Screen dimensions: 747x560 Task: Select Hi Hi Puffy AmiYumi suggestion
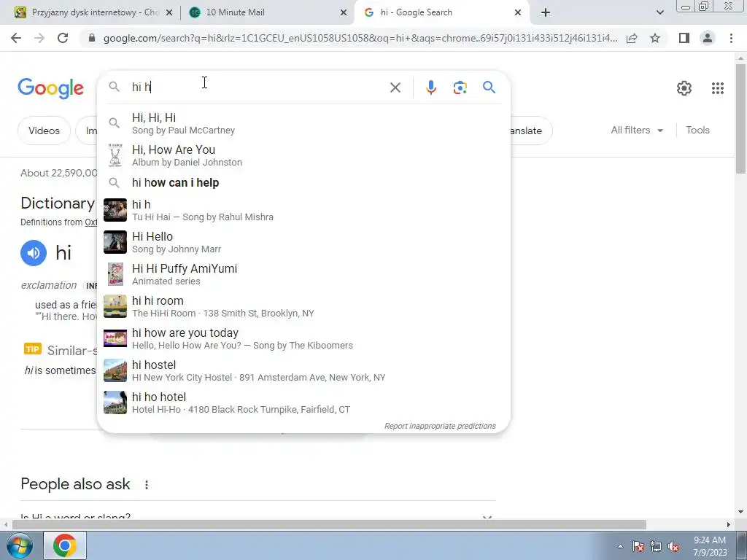pos(303,274)
